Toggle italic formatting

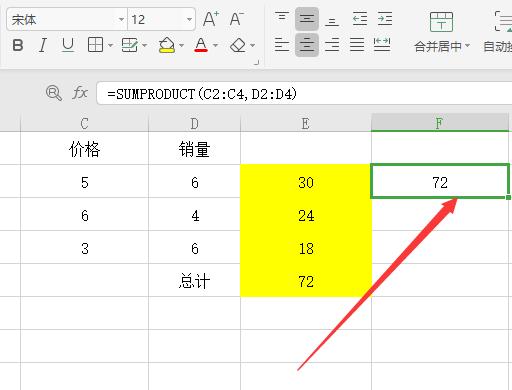(43, 45)
